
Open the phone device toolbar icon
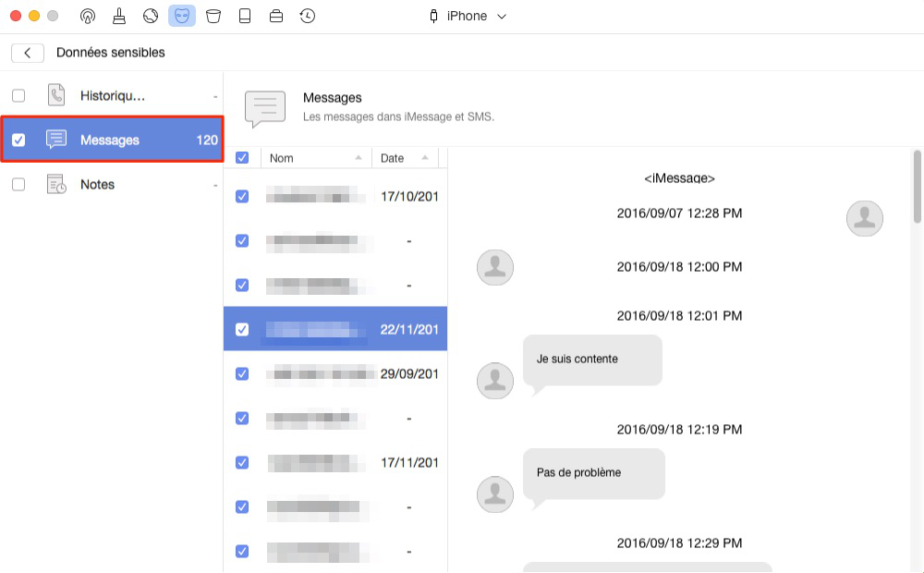click(x=245, y=16)
